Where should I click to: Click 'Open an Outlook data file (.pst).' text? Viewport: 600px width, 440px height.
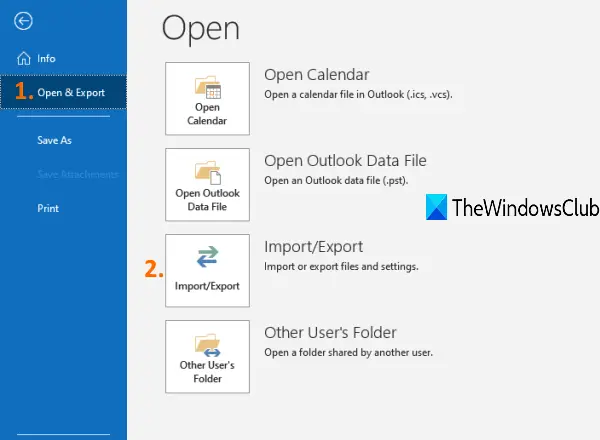(336, 181)
